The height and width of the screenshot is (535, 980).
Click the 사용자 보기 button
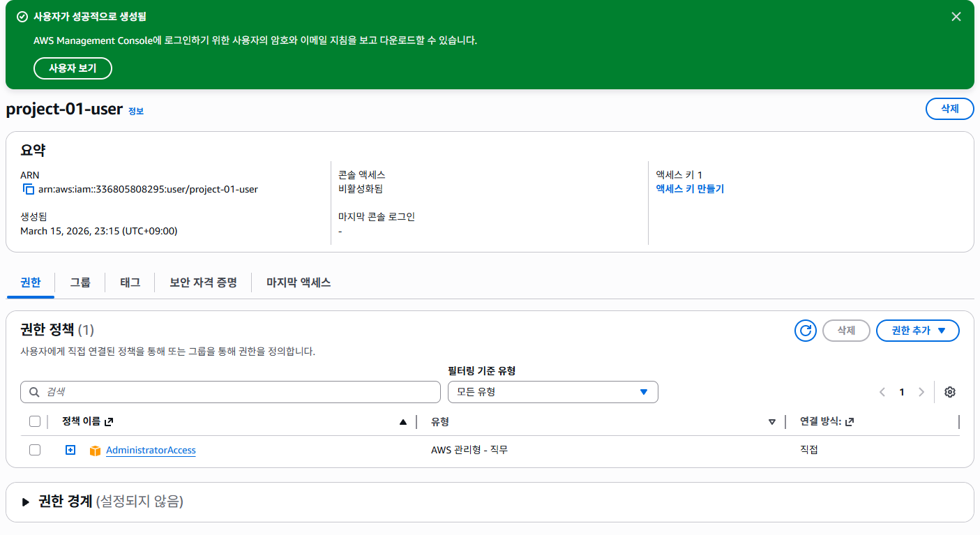click(x=73, y=68)
